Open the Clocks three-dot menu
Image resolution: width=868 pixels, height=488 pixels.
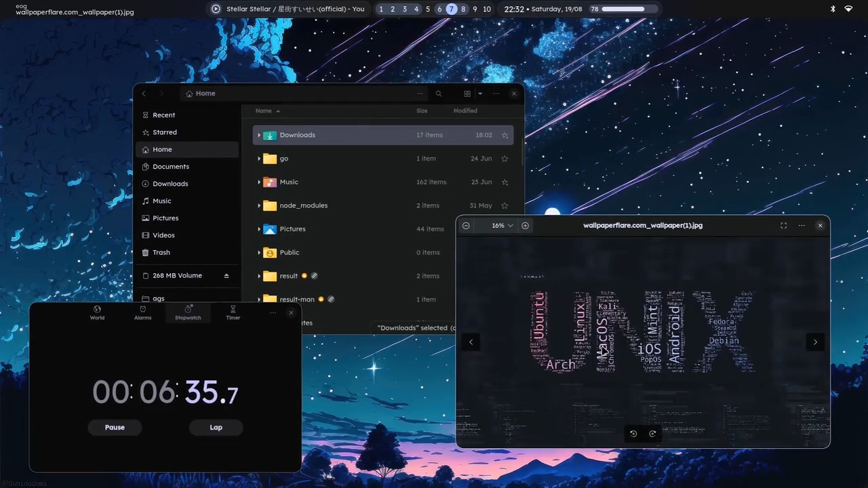coord(273,312)
